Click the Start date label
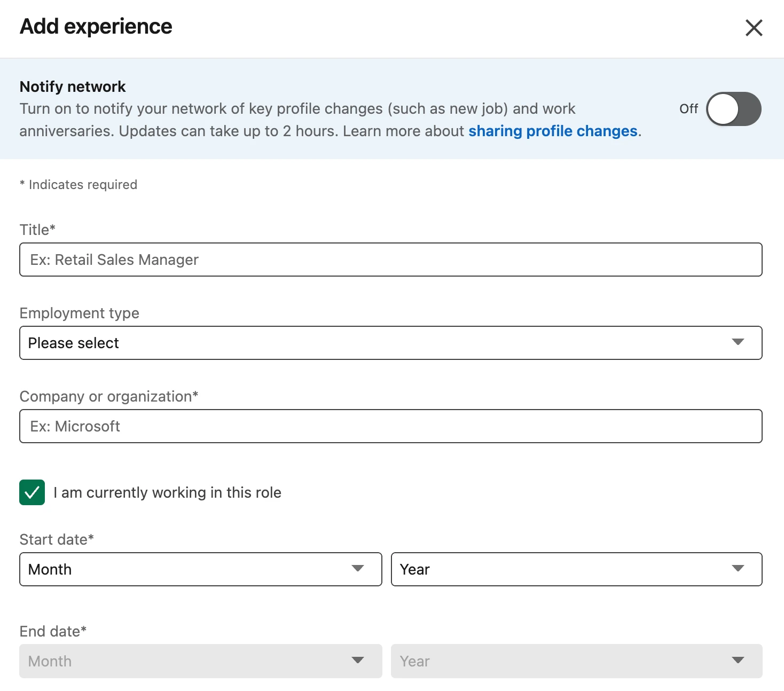This screenshot has width=784, height=691. pyautogui.click(x=57, y=539)
